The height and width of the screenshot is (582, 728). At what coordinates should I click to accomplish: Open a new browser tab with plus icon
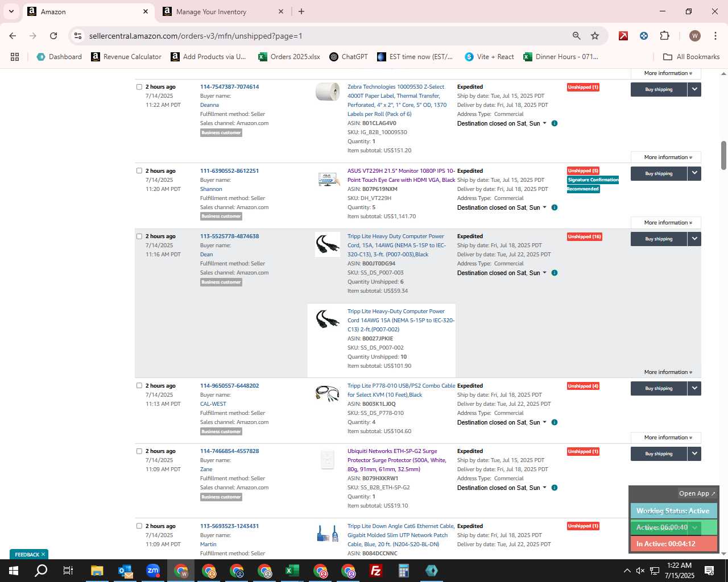tap(301, 11)
